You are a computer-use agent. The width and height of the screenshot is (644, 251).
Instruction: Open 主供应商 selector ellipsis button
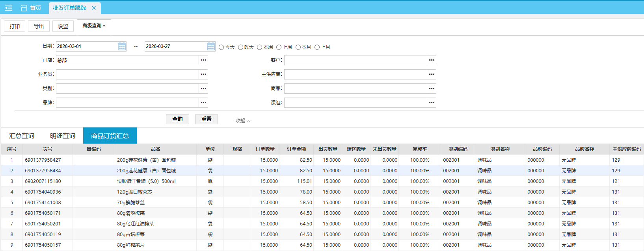click(432, 74)
